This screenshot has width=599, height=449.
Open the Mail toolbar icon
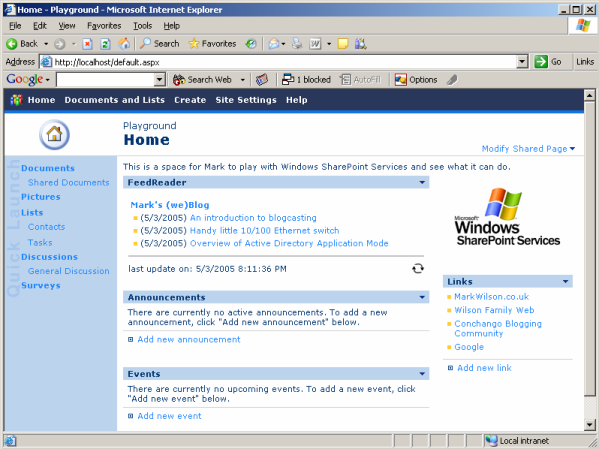coord(274,44)
